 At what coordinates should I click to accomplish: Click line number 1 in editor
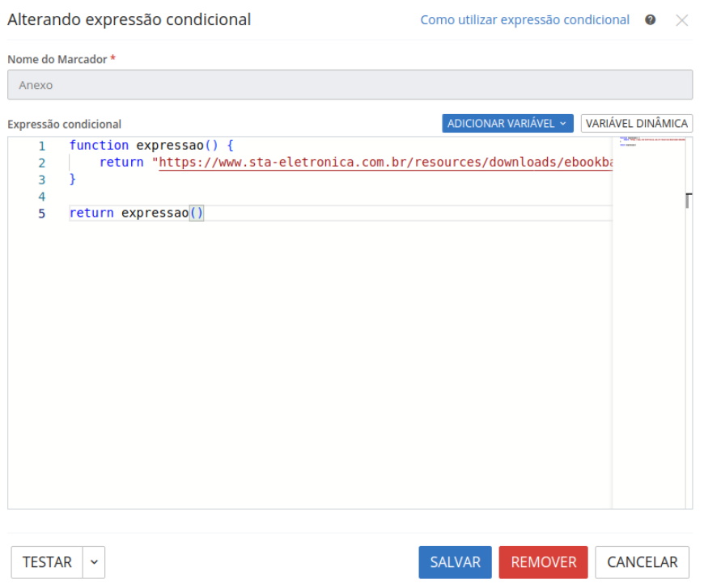41,146
